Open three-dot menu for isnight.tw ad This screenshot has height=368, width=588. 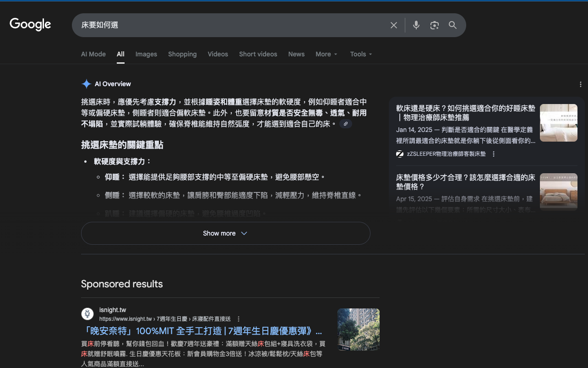(239, 319)
